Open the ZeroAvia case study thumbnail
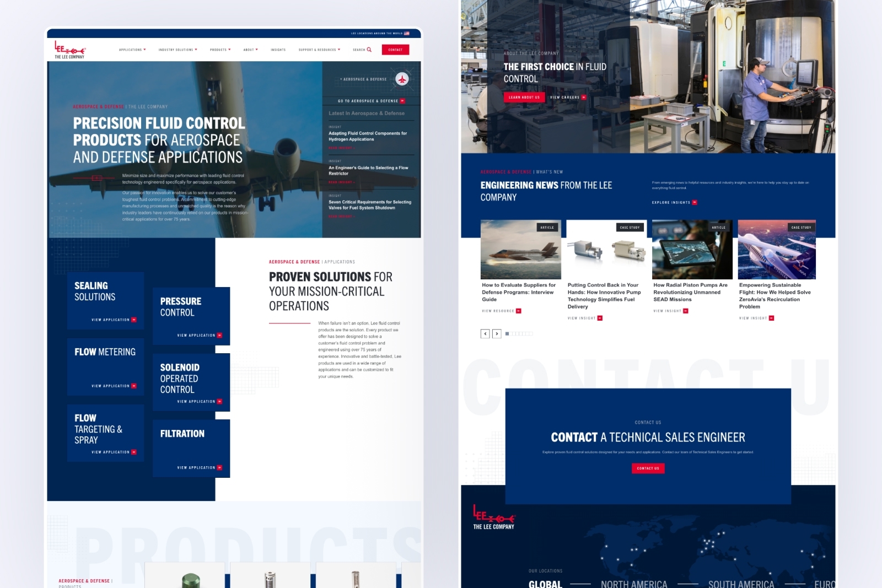Screen dimensions: 882x588 point(777,250)
